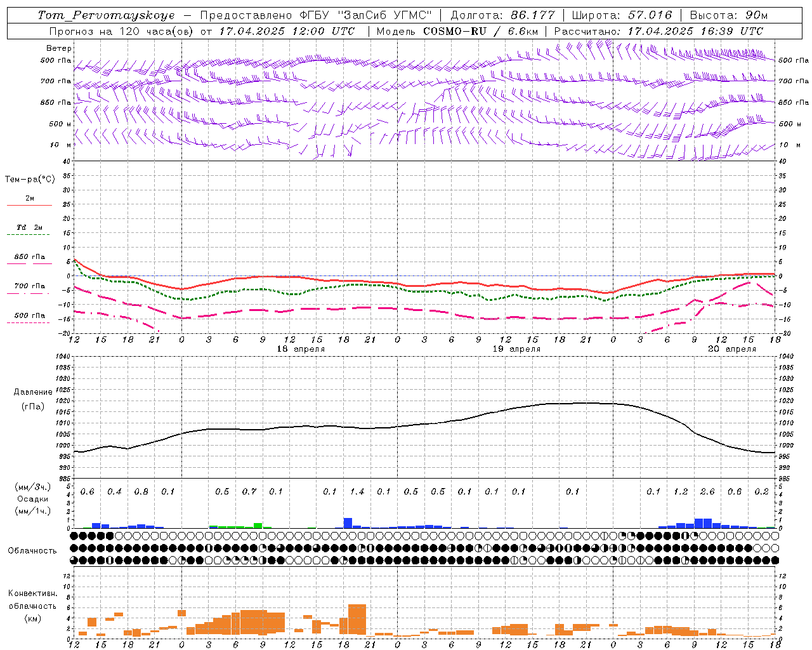This screenshot has width=812, height=650.
Task: Click the 1.4 precipitation value
Action: point(357,492)
